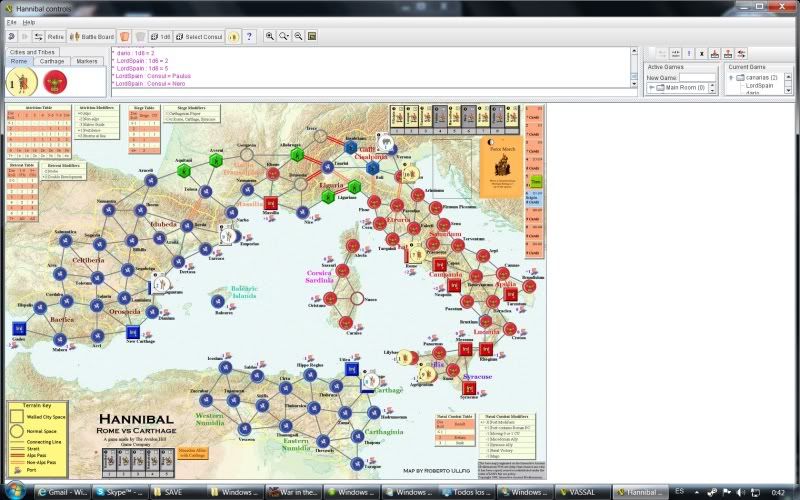Click the orange card hand icon
The image size is (800, 500).
(124, 37)
